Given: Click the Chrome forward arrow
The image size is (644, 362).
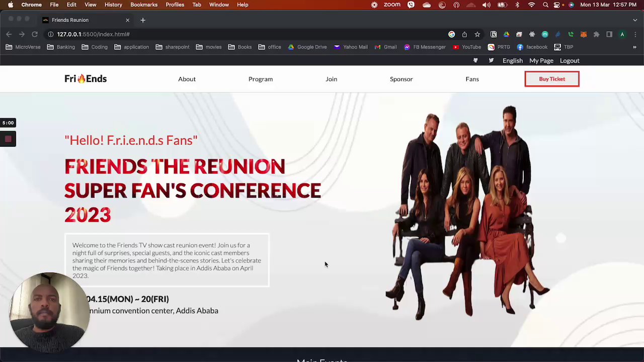Looking at the screenshot, I should pyautogui.click(x=22, y=34).
